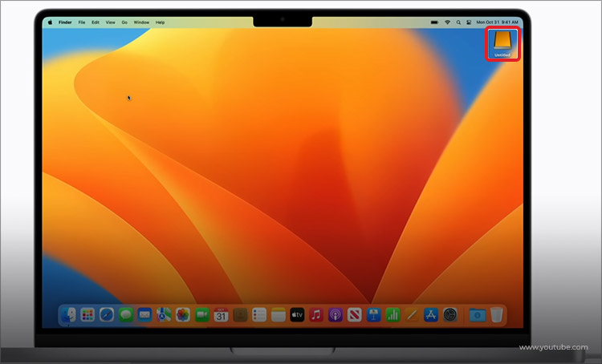Start FaceTime from the Dock
Viewport: 602px width, 364px height.
pyautogui.click(x=202, y=315)
